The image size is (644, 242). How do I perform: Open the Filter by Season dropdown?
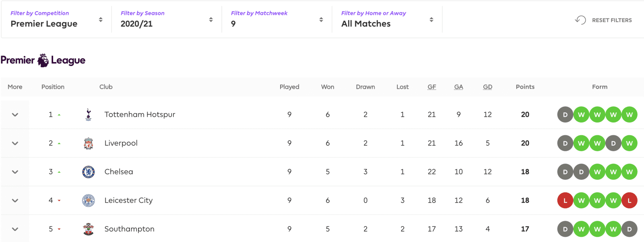click(167, 19)
